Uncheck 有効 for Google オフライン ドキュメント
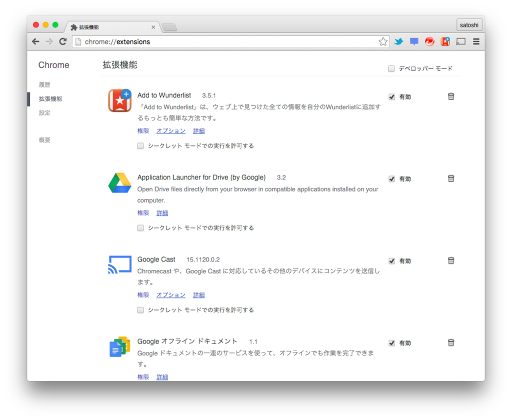Viewport: 512px width, 420px height. [x=392, y=343]
